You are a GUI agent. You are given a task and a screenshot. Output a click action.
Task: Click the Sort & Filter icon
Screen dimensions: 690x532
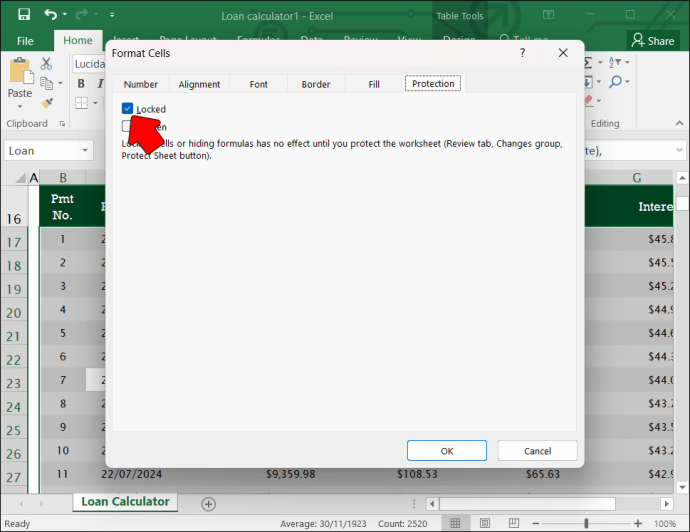point(615,62)
